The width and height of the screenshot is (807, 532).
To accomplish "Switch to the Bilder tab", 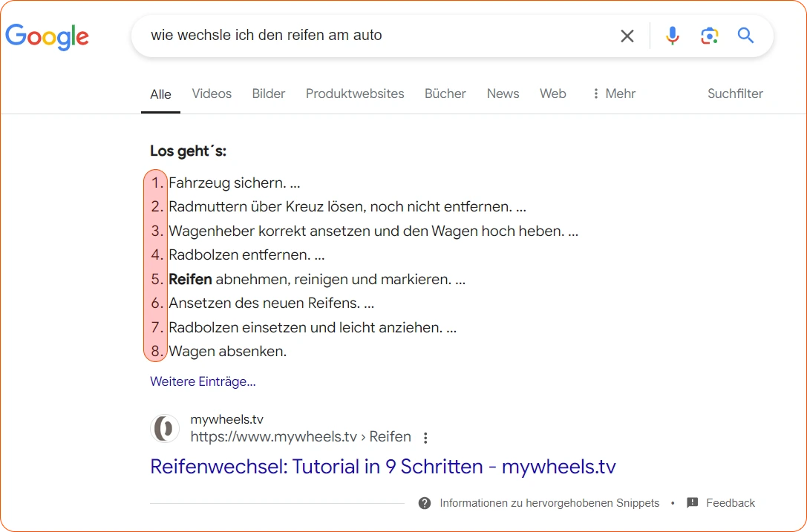I will tap(268, 93).
